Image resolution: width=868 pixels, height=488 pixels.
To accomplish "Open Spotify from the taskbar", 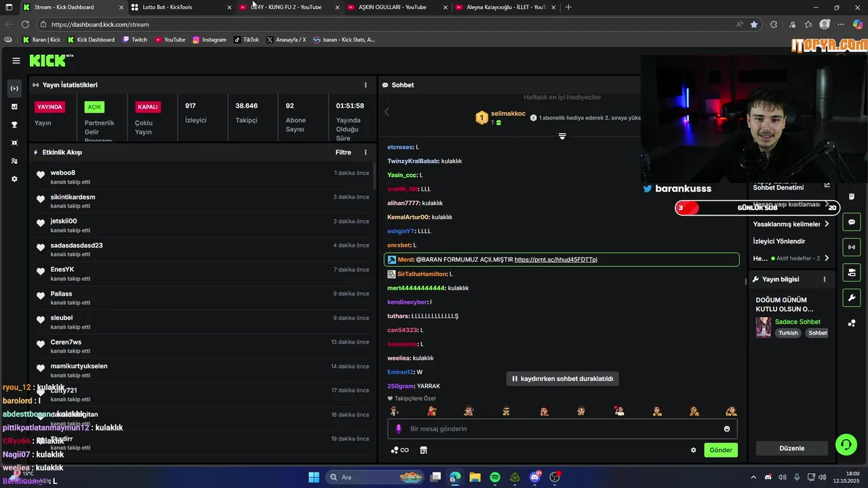I will click(x=495, y=477).
